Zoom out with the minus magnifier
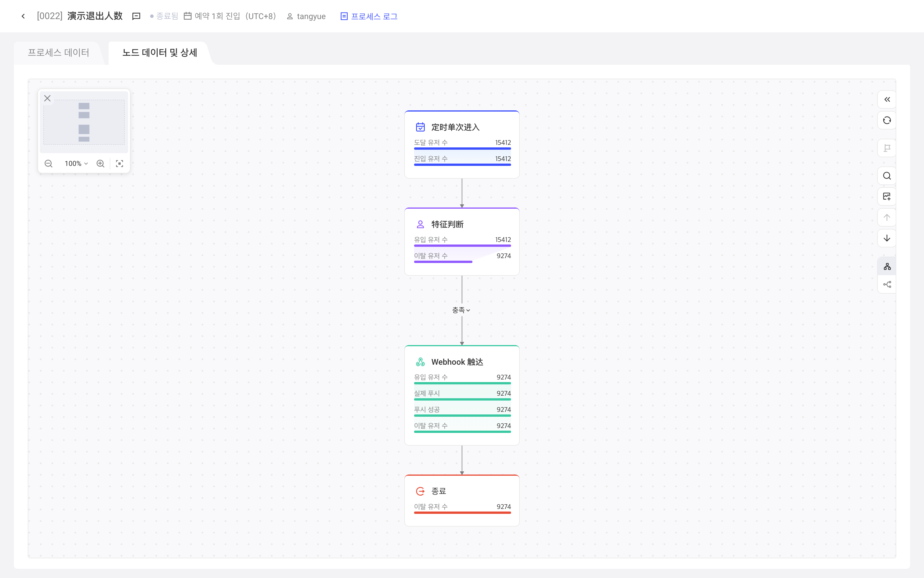 pos(49,164)
